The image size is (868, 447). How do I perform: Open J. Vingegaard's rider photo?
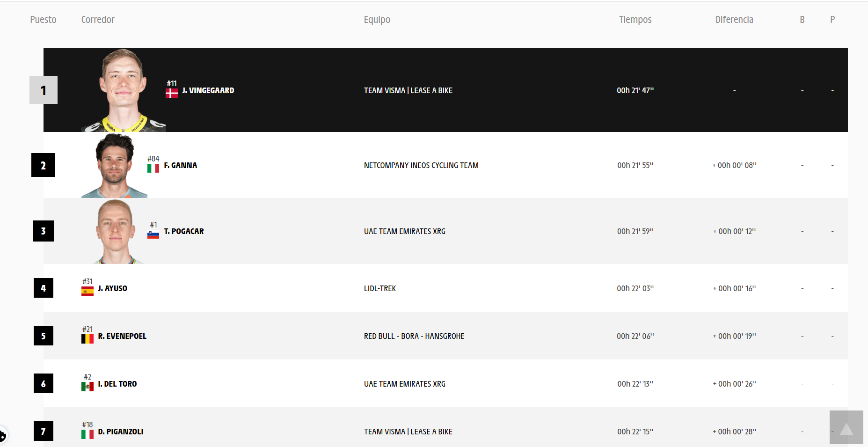tap(124, 90)
